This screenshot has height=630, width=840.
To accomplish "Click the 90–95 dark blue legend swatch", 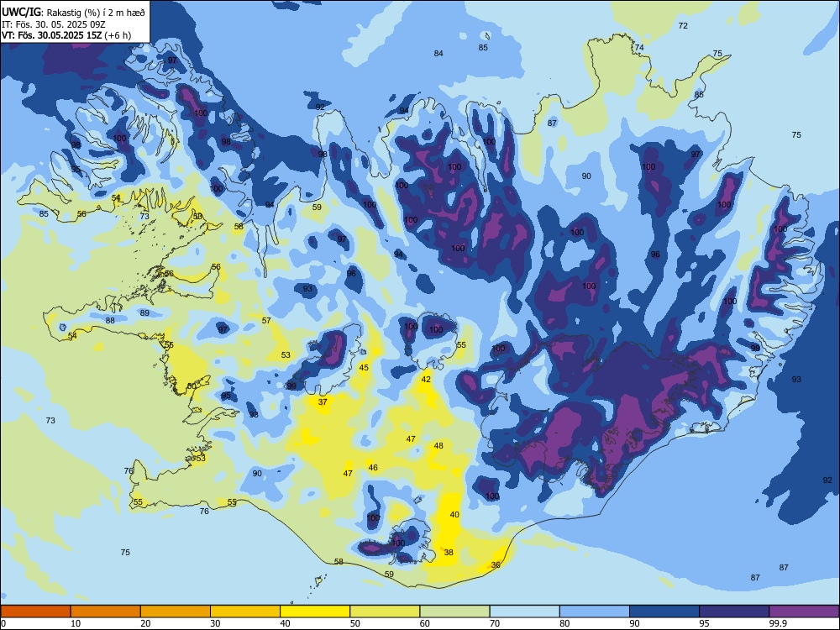I will pyautogui.click(x=664, y=612).
